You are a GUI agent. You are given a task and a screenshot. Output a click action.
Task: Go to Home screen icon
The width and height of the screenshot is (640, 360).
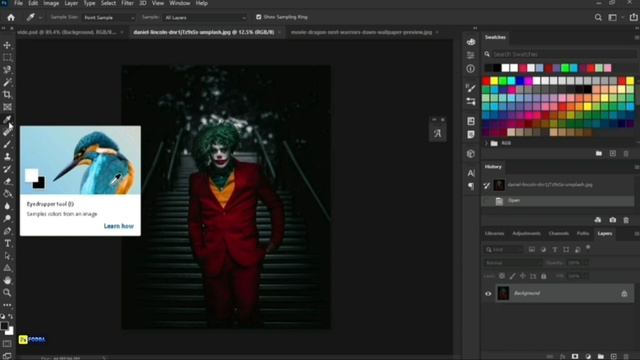11,17
